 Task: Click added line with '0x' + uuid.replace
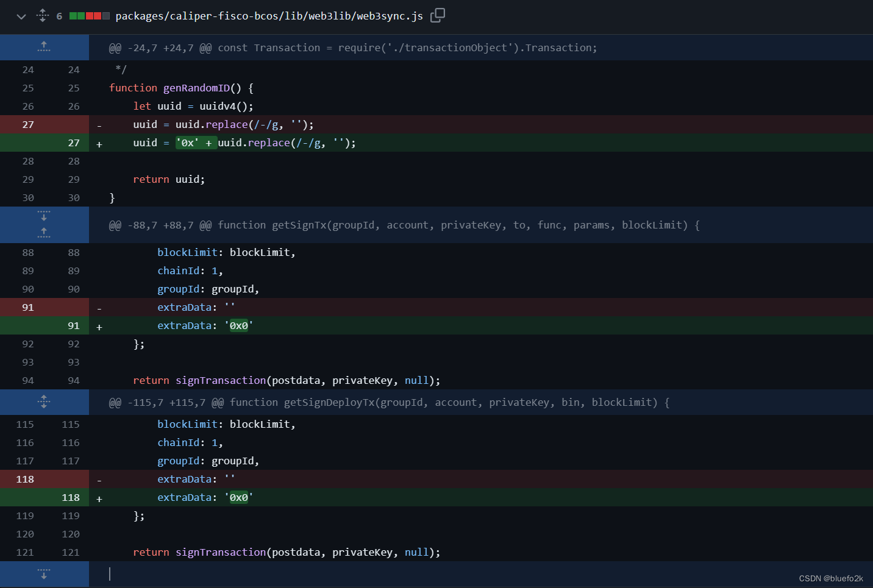pyautogui.click(x=244, y=143)
